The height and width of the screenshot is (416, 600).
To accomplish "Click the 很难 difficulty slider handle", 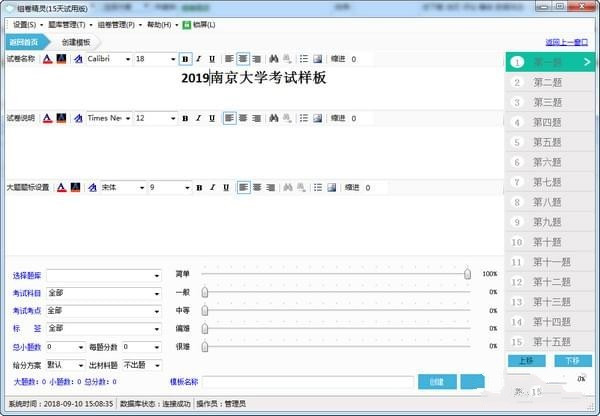I will [205, 346].
